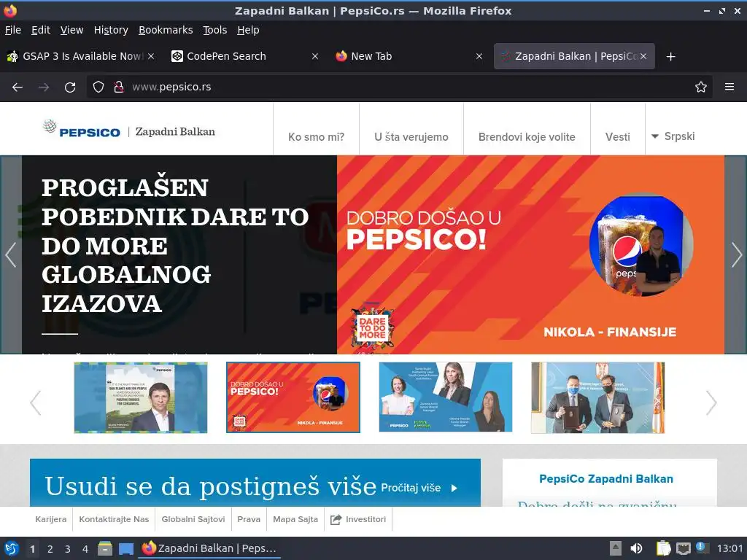Screen dimensions: 747x560
Task: Open a new tab with the plus button
Action: coord(670,57)
